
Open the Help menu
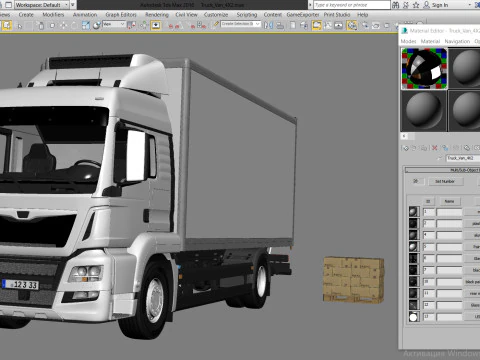pyautogui.click(x=363, y=15)
